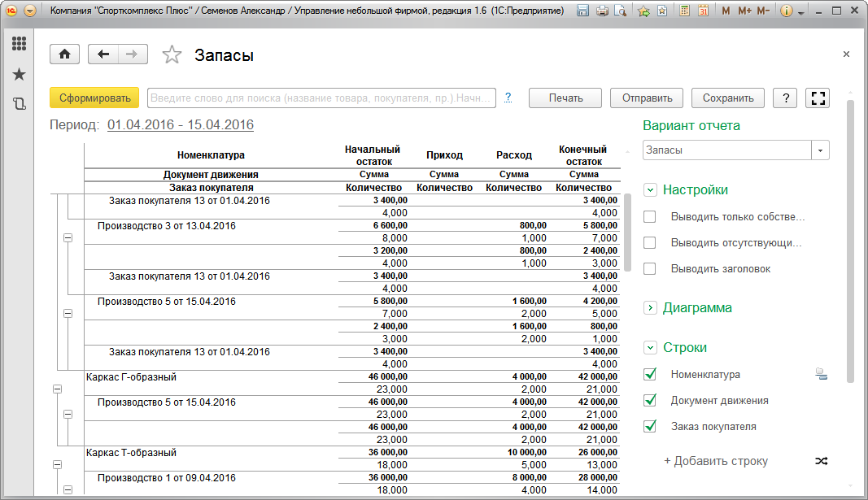Add Запасы report to favorites star
The image size is (868, 500).
172,55
